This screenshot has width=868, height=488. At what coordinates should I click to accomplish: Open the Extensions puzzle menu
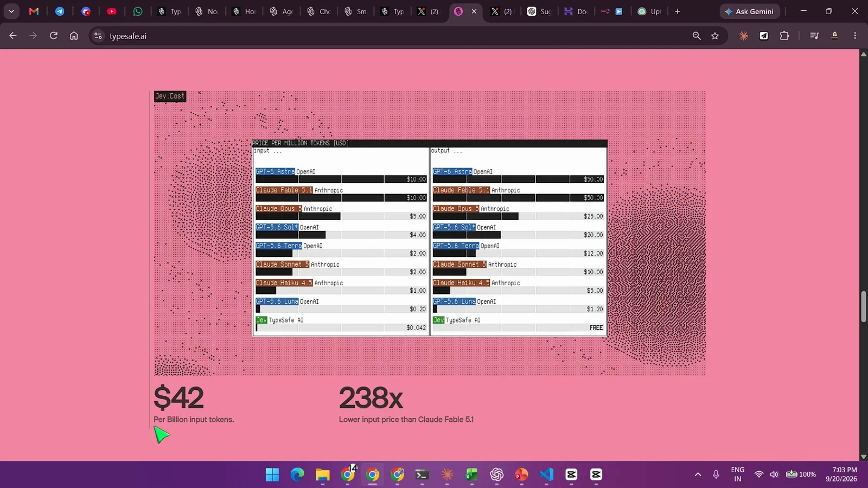(x=784, y=36)
